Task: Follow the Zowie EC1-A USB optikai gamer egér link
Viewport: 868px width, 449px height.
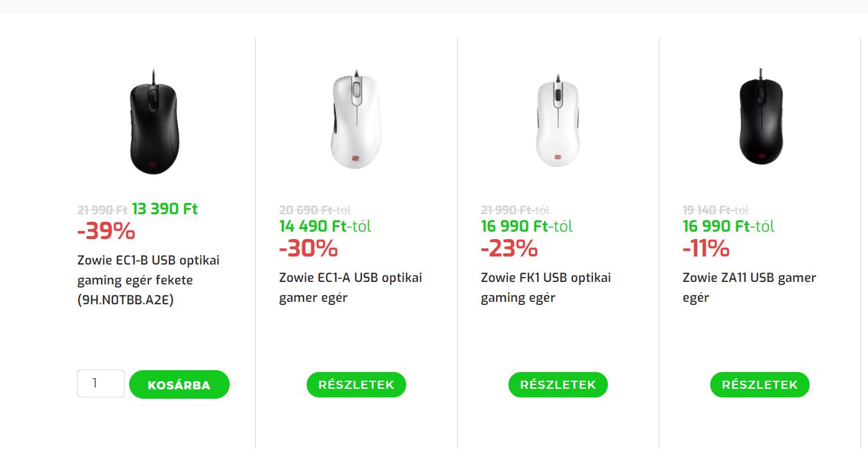Action: [x=350, y=288]
